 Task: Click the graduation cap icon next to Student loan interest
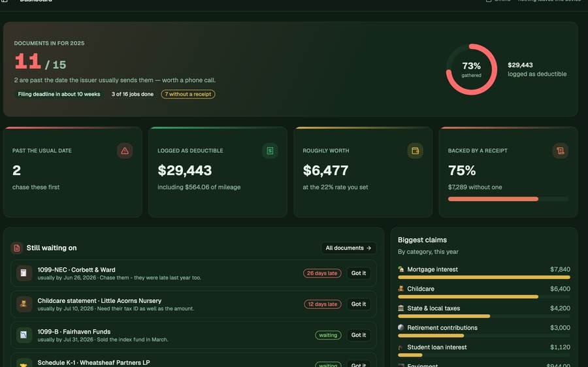(x=401, y=347)
